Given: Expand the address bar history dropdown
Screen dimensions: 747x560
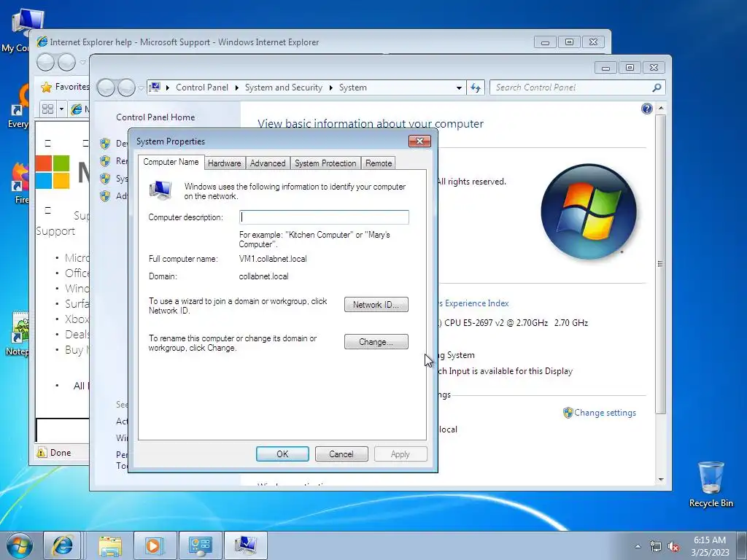Looking at the screenshot, I should point(459,88).
